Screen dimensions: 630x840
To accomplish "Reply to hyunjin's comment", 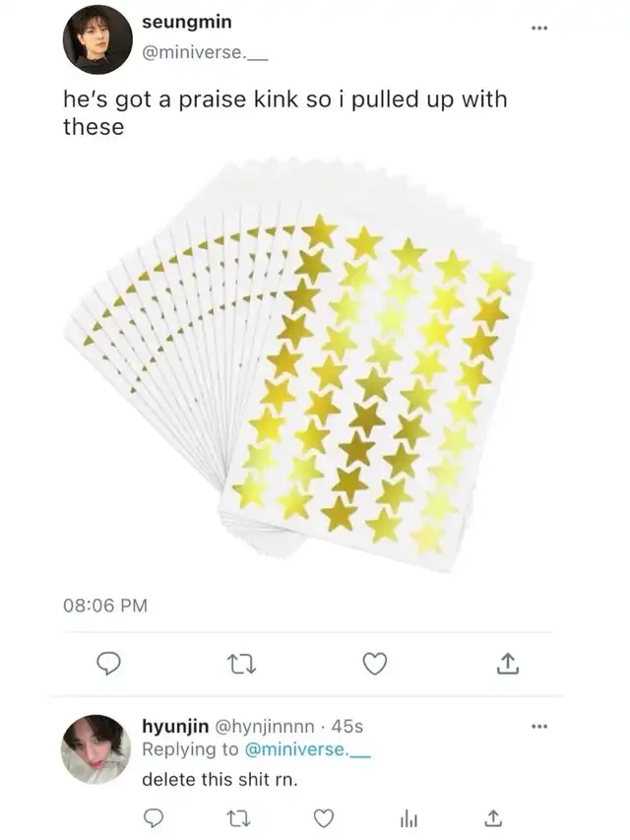I will click(x=153, y=817).
